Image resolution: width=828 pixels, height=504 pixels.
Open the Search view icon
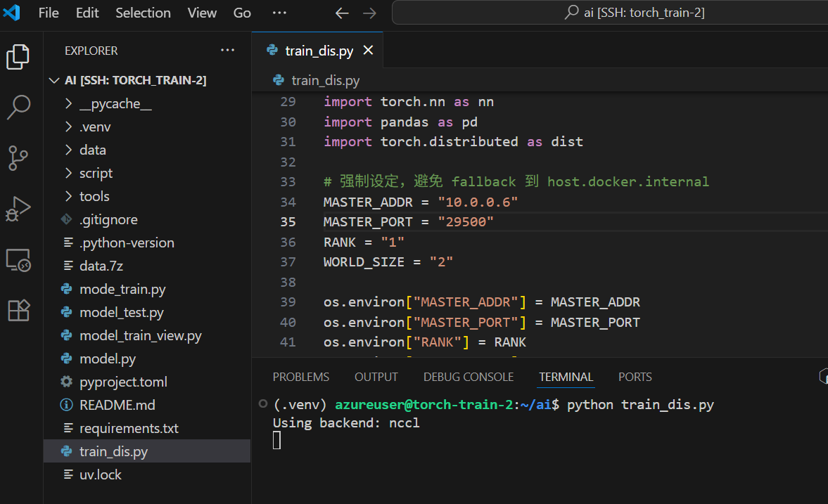[18, 108]
